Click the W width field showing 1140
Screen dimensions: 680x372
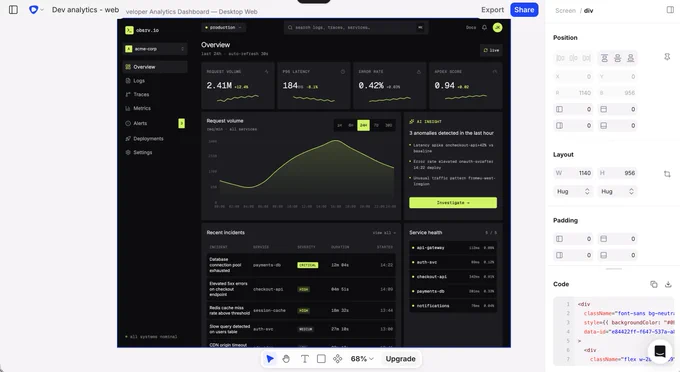(x=573, y=173)
